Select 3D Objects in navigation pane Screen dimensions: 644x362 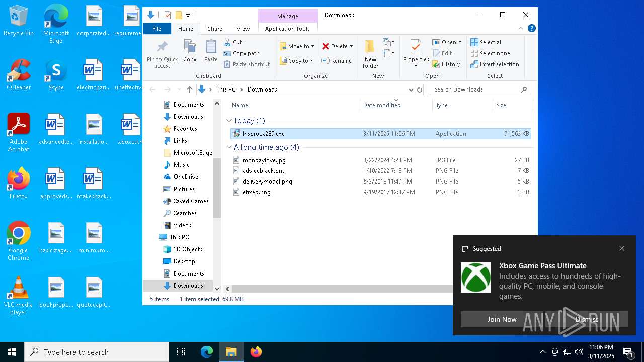(187, 249)
